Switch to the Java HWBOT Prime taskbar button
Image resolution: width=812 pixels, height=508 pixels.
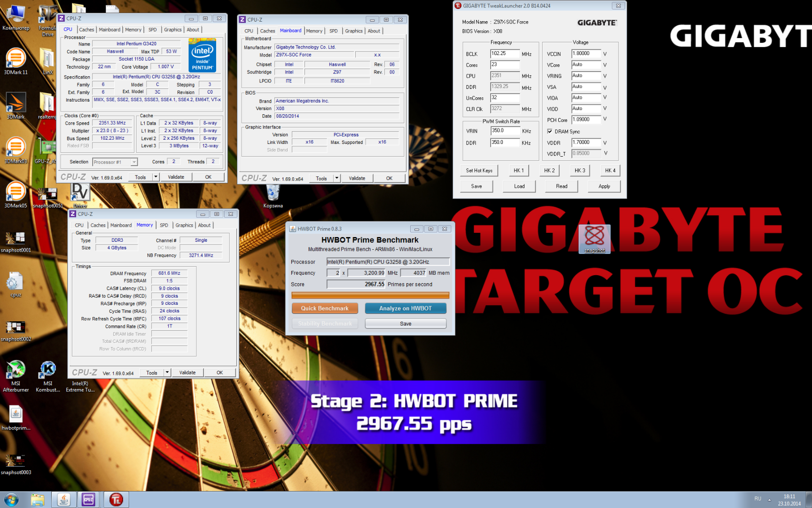pyautogui.click(x=63, y=500)
